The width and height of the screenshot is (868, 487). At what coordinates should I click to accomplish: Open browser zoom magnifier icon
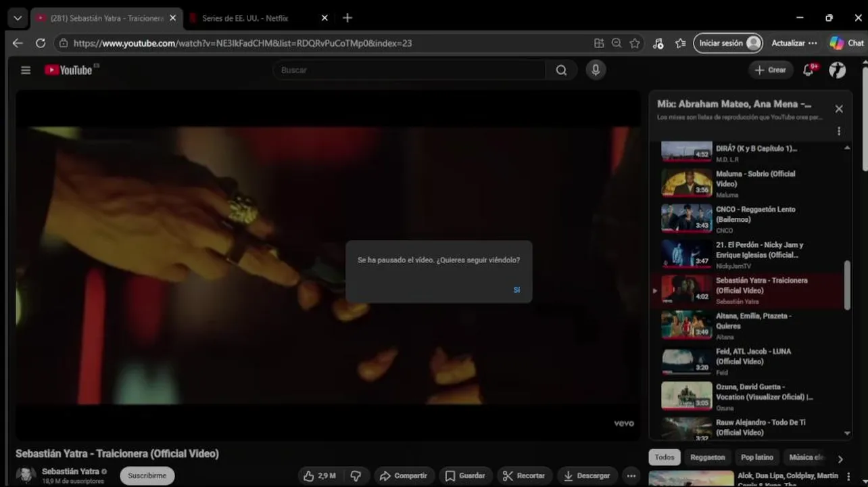tap(617, 43)
